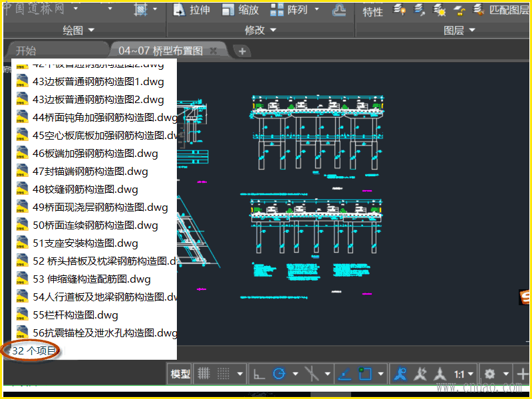Open the Hatch tool dropdown arrow
This screenshot has height=399, width=532.
tap(155, 9)
